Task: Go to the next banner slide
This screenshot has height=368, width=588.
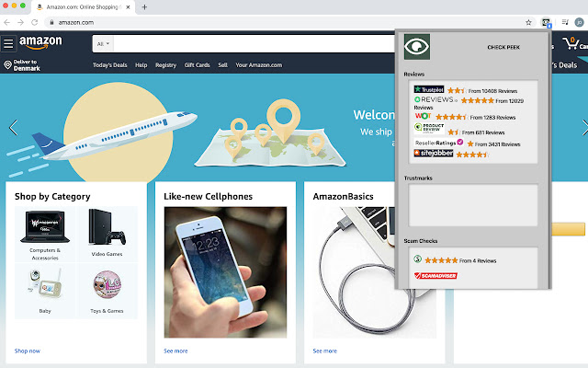Action: click(x=584, y=128)
